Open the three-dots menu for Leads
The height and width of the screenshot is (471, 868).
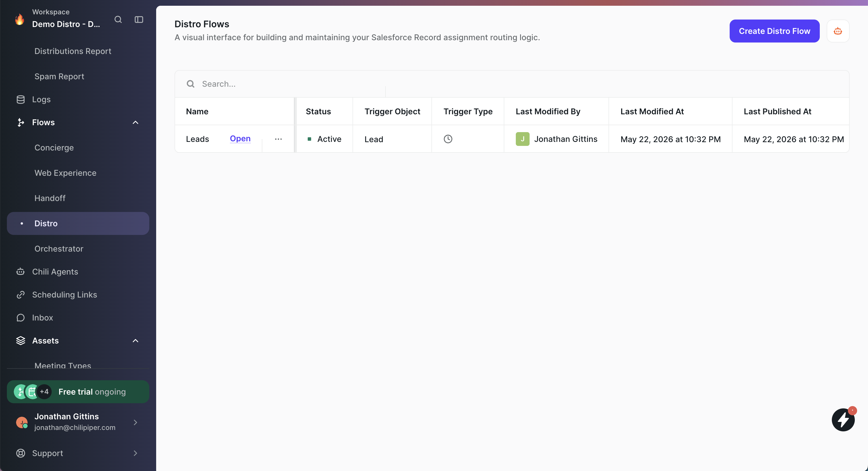click(278, 139)
